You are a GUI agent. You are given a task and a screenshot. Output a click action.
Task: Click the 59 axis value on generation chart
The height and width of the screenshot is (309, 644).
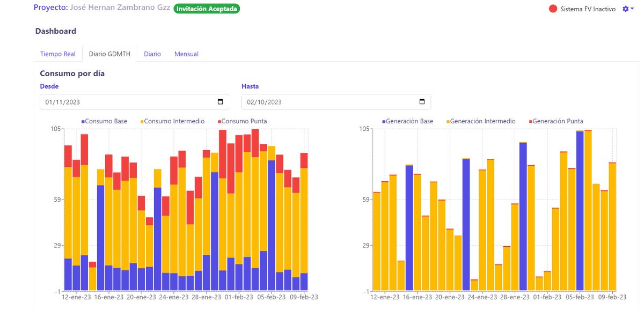(x=367, y=200)
